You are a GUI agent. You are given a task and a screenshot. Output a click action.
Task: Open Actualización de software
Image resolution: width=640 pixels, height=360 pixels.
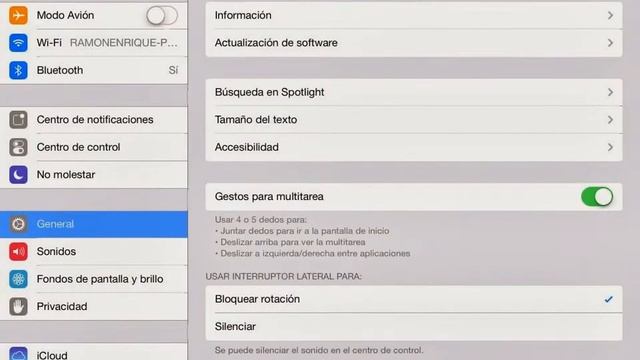click(414, 43)
